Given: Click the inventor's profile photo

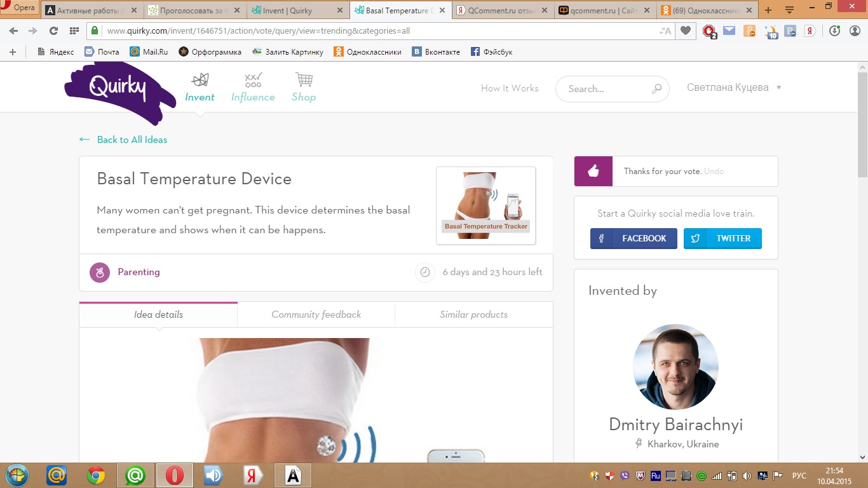Looking at the screenshot, I should (x=675, y=367).
